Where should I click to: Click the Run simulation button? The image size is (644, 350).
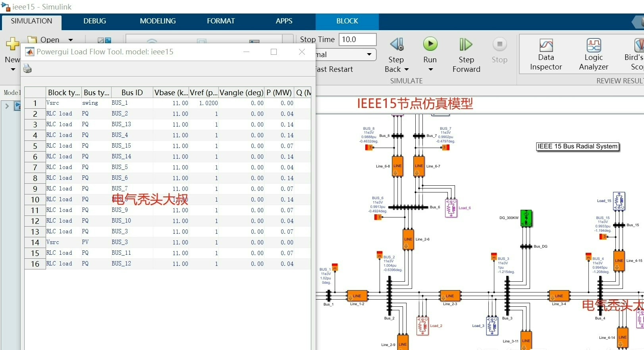click(x=430, y=44)
